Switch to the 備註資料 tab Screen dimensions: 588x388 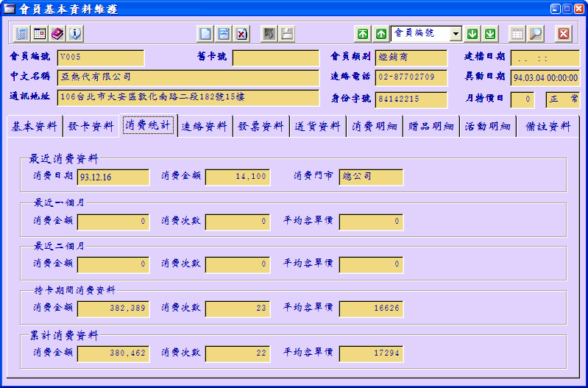548,127
